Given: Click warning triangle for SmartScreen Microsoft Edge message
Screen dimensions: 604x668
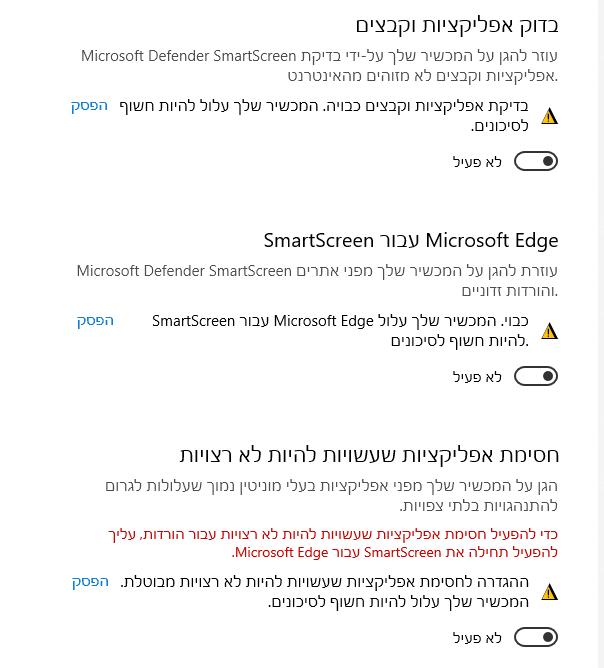Looking at the screenshot, I should pos(548,331).
